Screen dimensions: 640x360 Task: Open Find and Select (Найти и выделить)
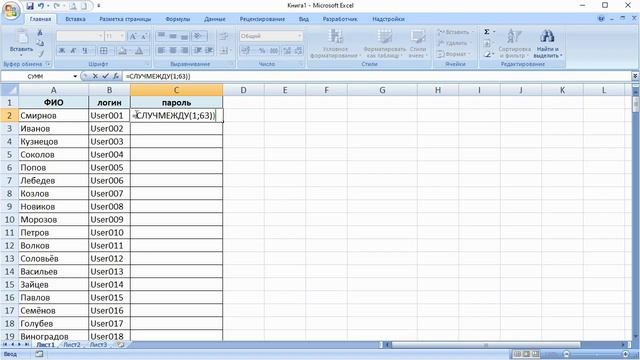click(x=547, y=44)
